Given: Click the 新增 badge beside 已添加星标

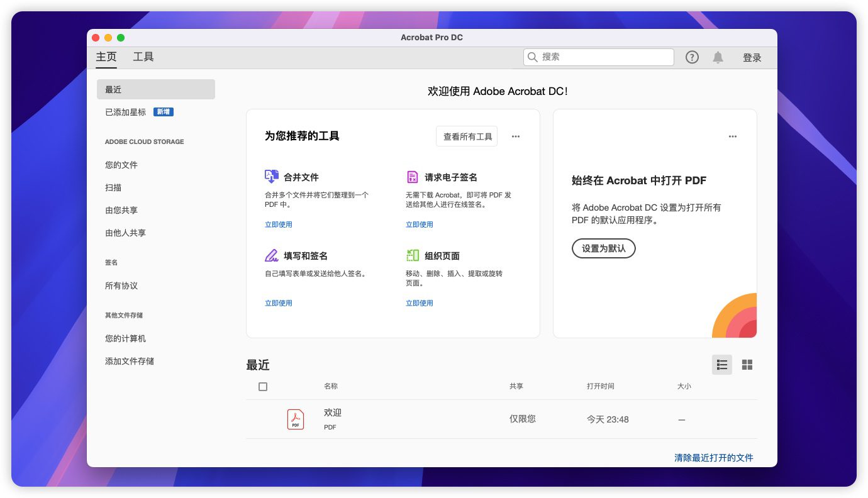Looking at the screenshot, I should [164, 112].
